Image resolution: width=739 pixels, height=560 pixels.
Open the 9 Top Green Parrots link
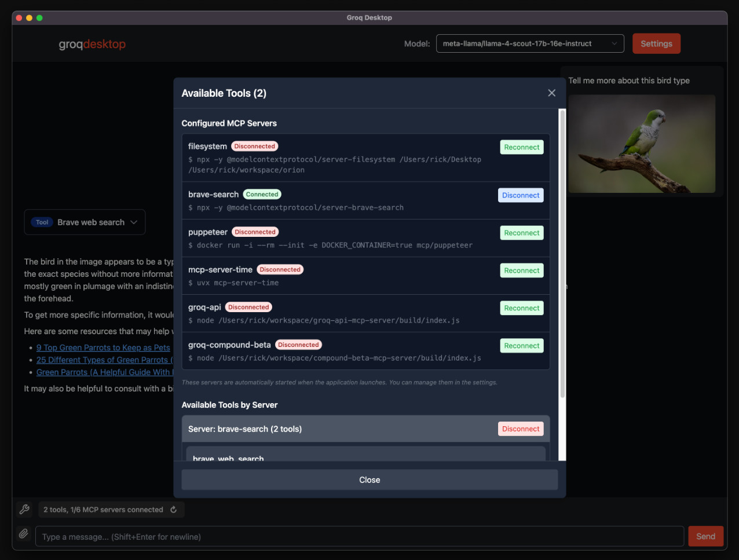103,347
